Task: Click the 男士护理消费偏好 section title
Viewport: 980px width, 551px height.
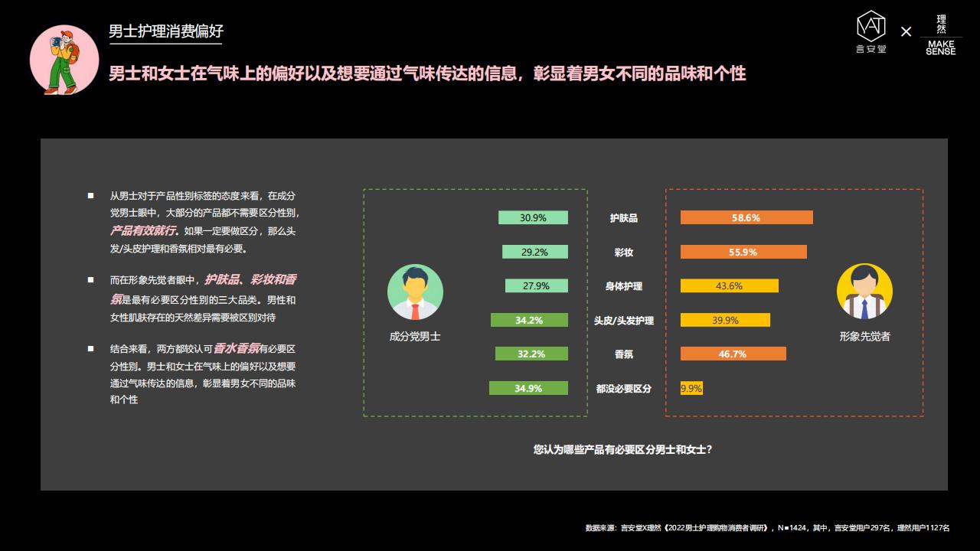Action: 165,31
